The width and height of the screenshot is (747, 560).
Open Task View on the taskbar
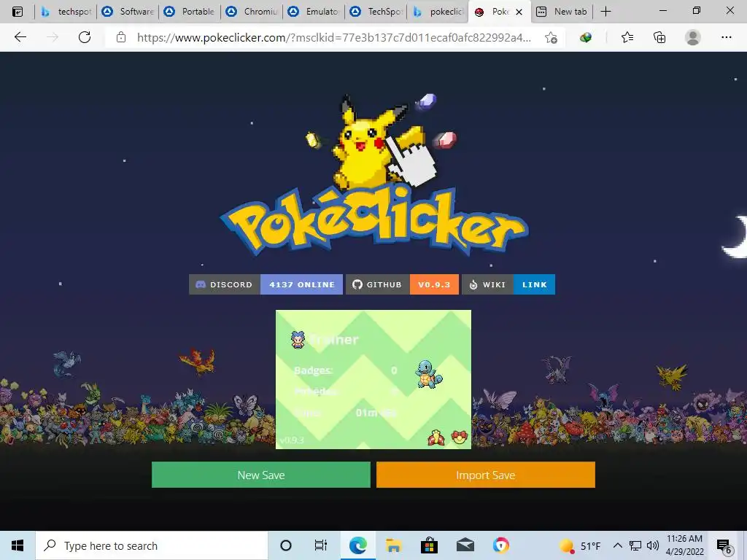pos(321,545)
